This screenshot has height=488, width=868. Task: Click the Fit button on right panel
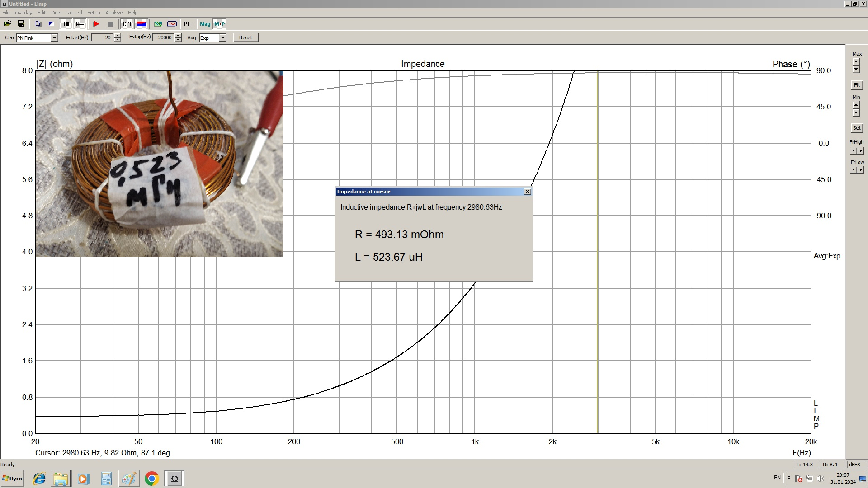tap(857, 85)
